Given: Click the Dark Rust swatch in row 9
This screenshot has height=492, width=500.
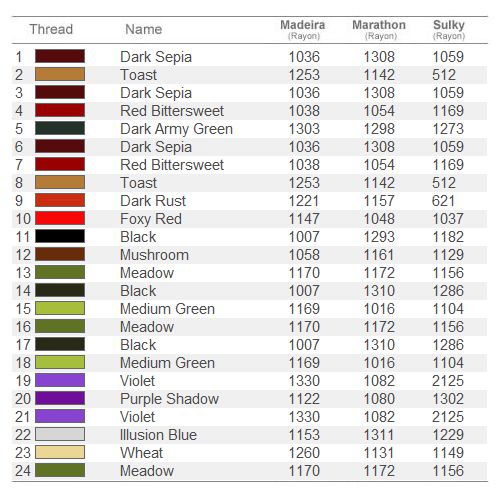Looking at the screenshot, I should coord(60,200).
